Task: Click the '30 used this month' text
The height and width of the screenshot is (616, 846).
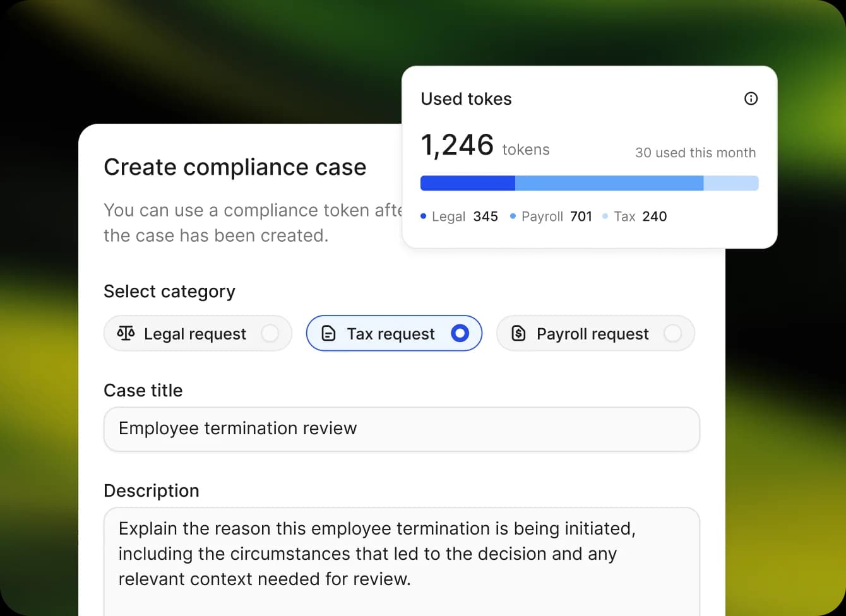Action: pyautogui.click(x=695, y=153)
